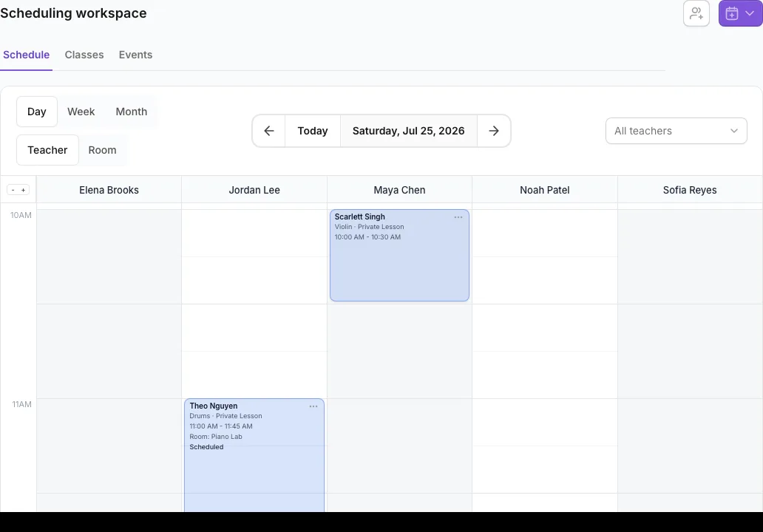The height and width of the screenshot is (532, 763).
Task: Open the All teachers filter dropdown
Action: [676, 131]
